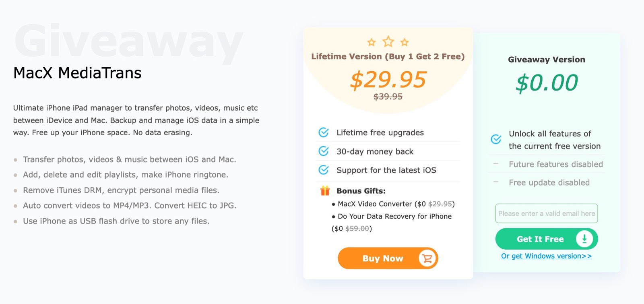The image size is (644, 304).
Task: Click the large center star above Lifetime Version
Action: [388, 41]
